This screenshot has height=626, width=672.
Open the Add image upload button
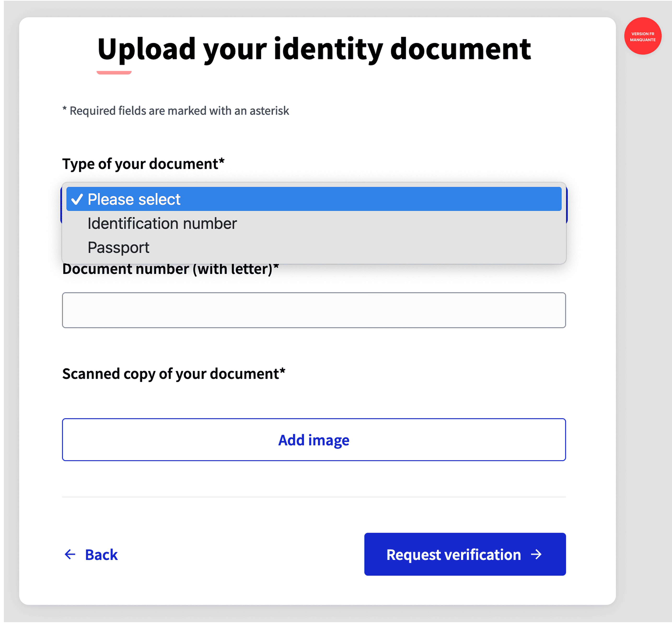point(314,440)
